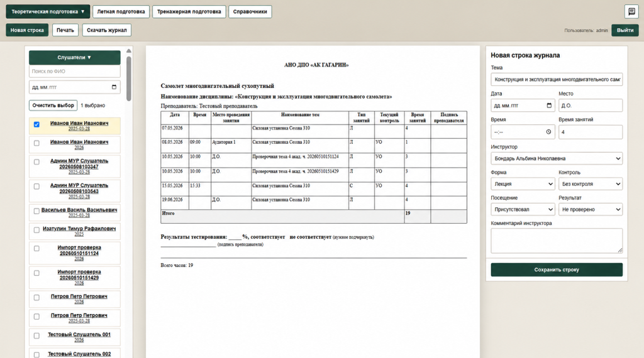Screen dimensions: 644x358
Task: Click Всего часов: 19 text
Action: [x=177, y=265]
